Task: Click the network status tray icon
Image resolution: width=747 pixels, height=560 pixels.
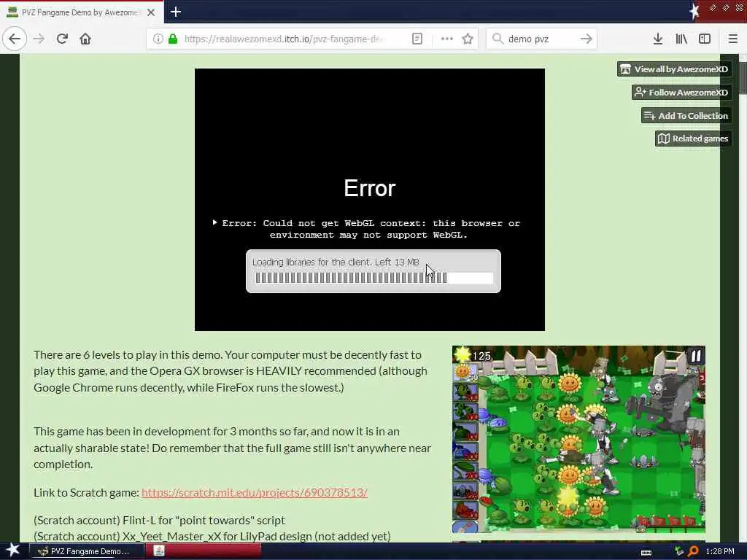Action: tap(679, 551)
